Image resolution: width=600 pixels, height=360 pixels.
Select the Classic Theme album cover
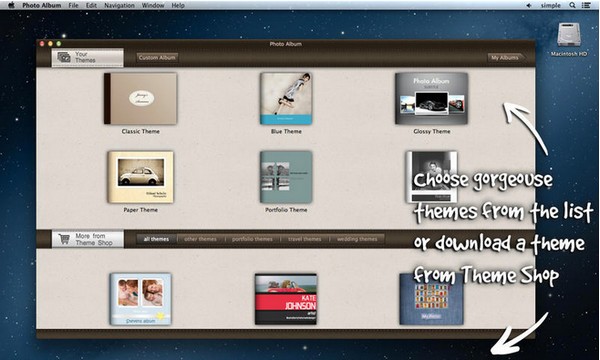pos(140,99)
